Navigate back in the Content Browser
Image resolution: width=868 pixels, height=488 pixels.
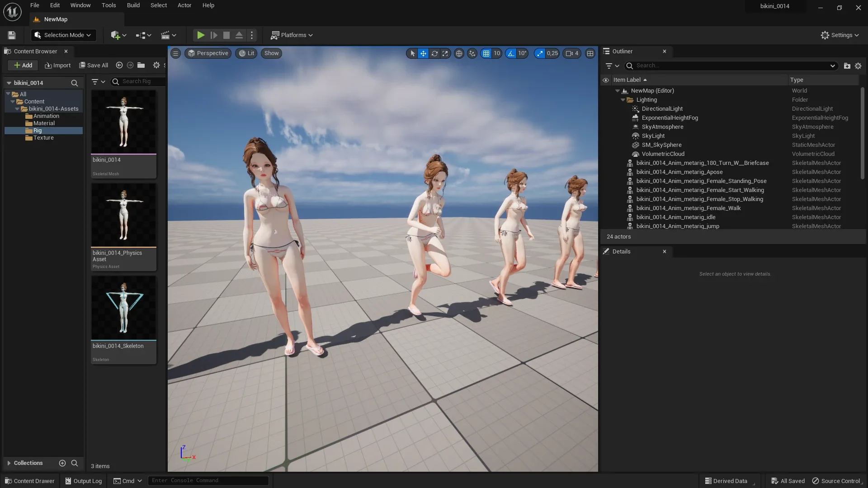coord(119,65)
